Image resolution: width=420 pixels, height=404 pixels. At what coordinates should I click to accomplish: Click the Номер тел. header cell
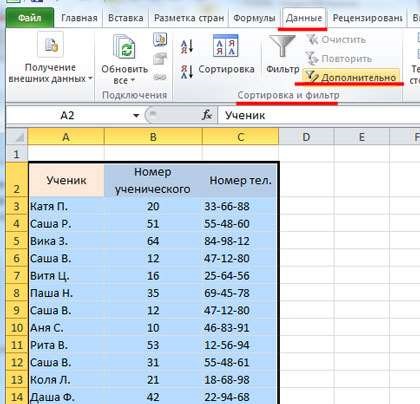pyautogui.click(x=240, y=180)
